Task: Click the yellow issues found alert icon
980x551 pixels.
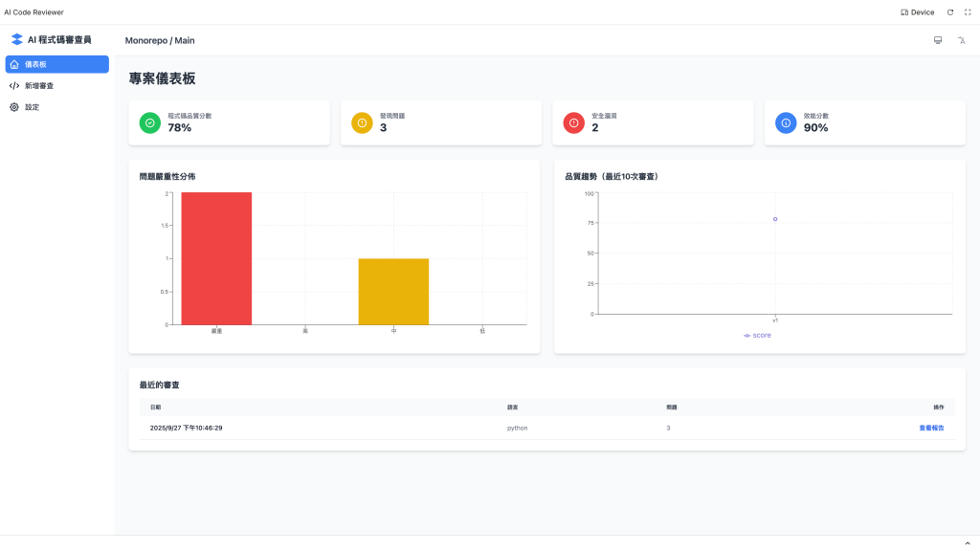Action: (362, 123)
